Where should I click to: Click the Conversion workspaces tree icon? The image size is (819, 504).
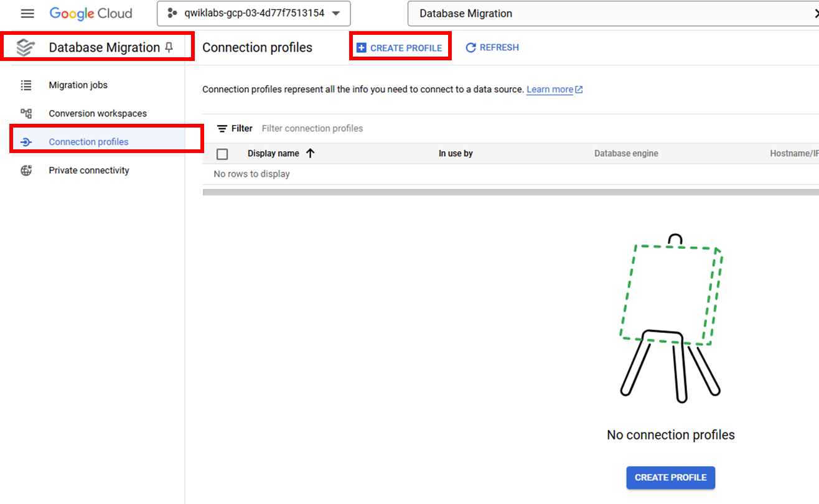(26, 113)
